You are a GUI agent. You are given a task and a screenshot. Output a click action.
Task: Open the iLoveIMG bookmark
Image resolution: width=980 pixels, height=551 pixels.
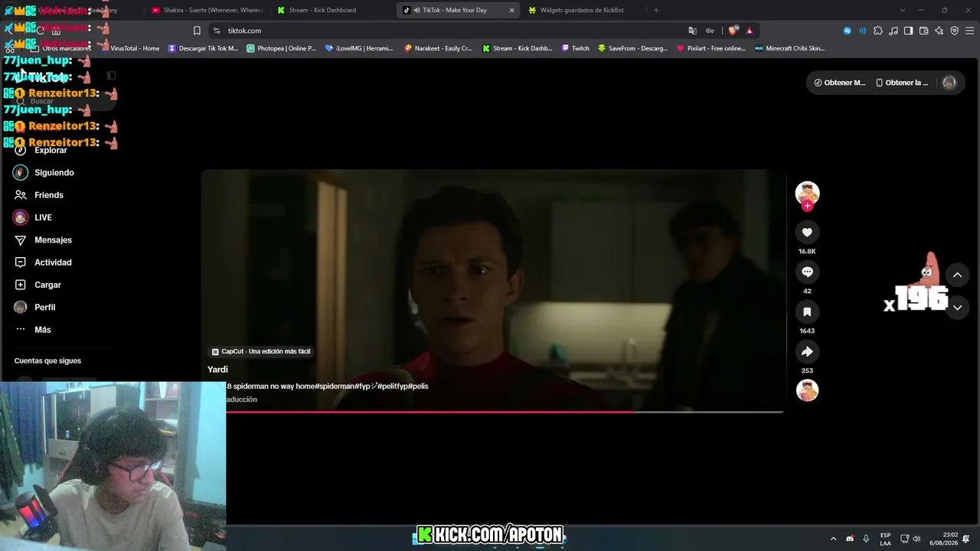[x=359, y=48]
